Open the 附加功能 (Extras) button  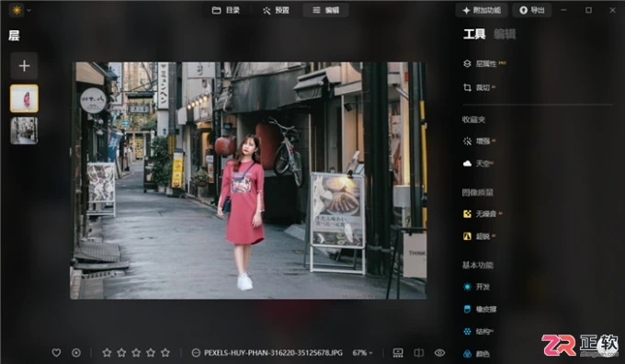[481, 10]
